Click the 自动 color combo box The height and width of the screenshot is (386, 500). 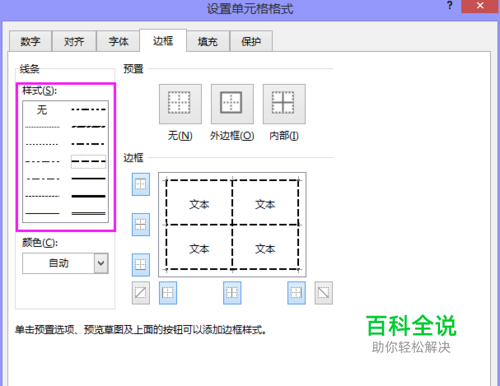pos(65,263)
